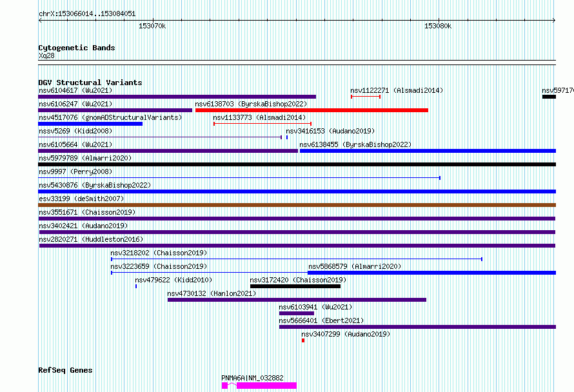The width and height of the screenshot is (574, 392).
Task: Select the nsv1122271 red interval glyph
Action: pos(366,97)
